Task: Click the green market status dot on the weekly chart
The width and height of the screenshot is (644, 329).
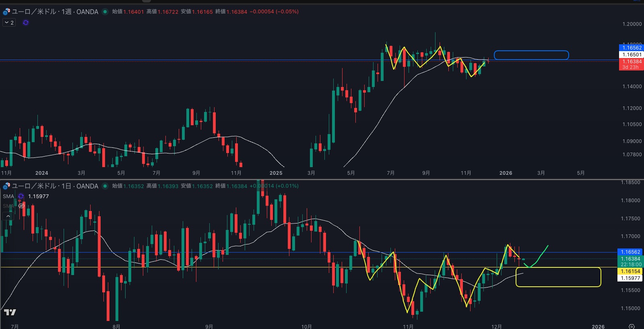Action: pos(105,12)
